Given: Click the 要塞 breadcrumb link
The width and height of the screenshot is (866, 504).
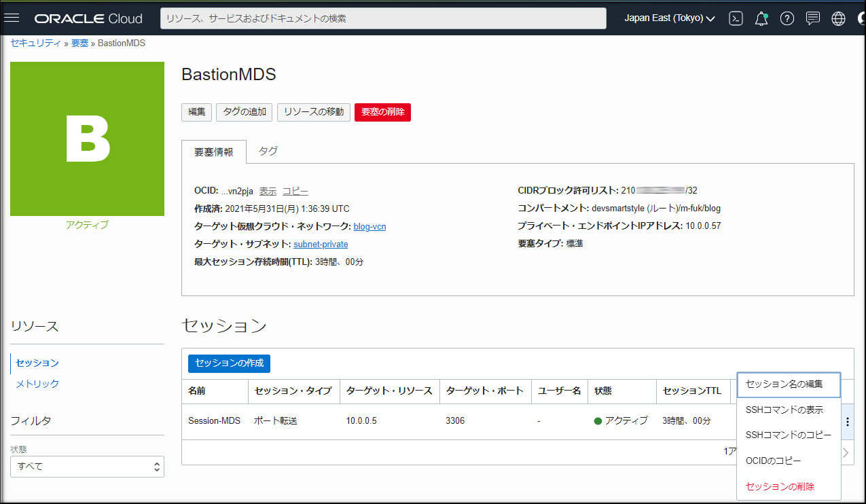Looking at the screenshot, I should pos(80,43).
